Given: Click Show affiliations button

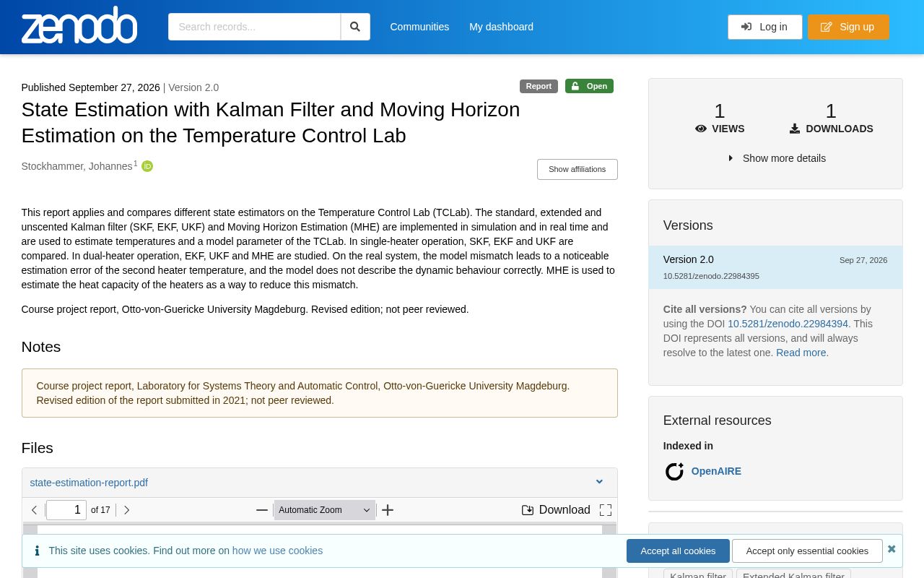Looking at the screenshot, I should pos(577,169).
